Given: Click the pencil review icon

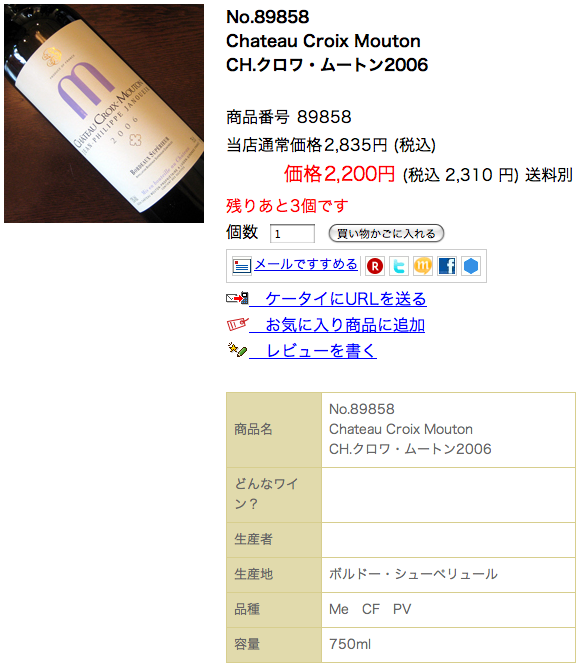Looking at the screenshot, I should click(x=237, y=350).
